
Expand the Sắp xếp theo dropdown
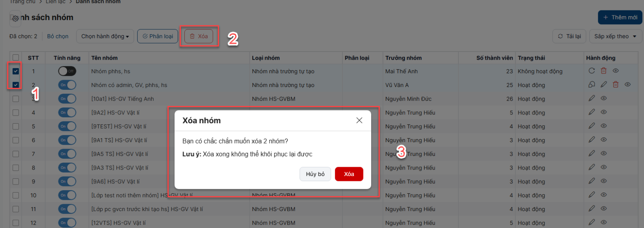pyautogui.click(x=615, y=36)
